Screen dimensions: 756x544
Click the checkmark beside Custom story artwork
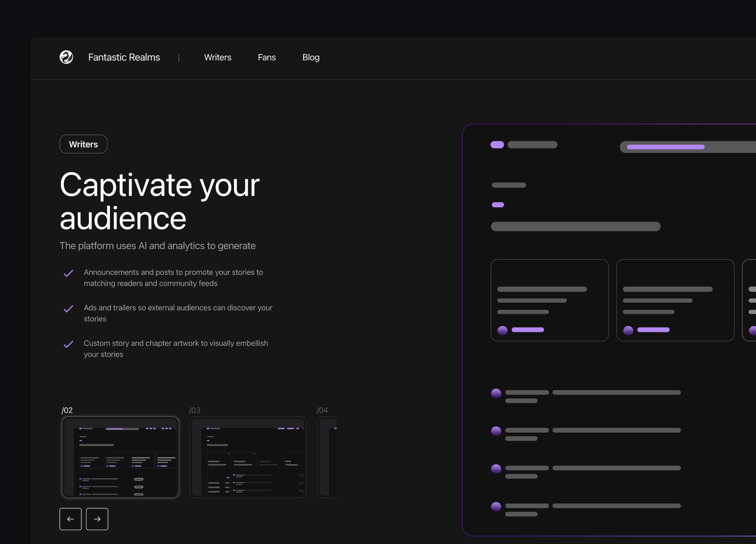(69, 344)
